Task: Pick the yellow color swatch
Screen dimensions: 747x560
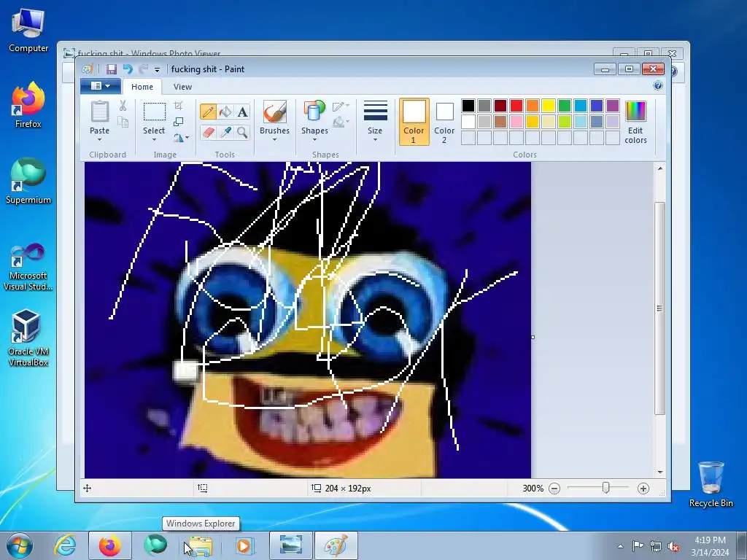Action: 549,106
